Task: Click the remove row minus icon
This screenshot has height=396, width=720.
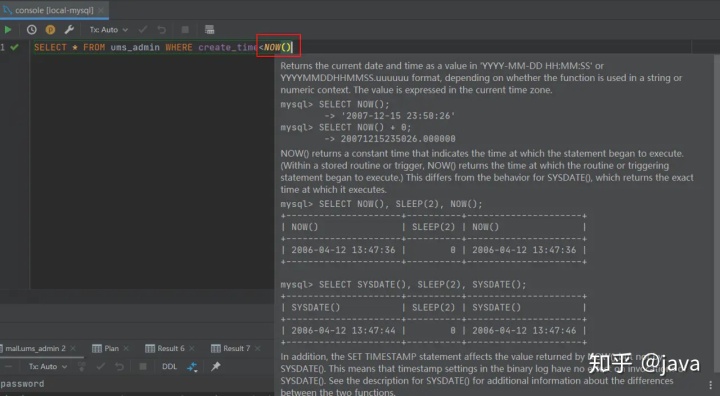Action: click(x=8, y=366)
